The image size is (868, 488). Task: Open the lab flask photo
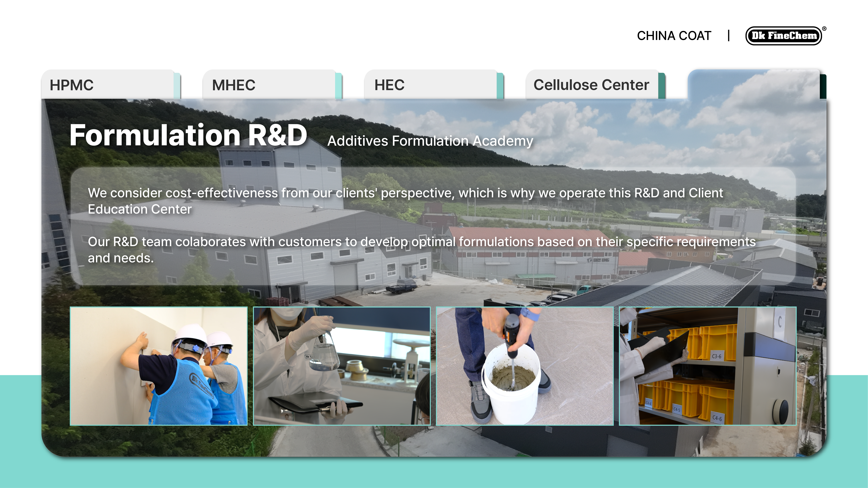[342, 366]
